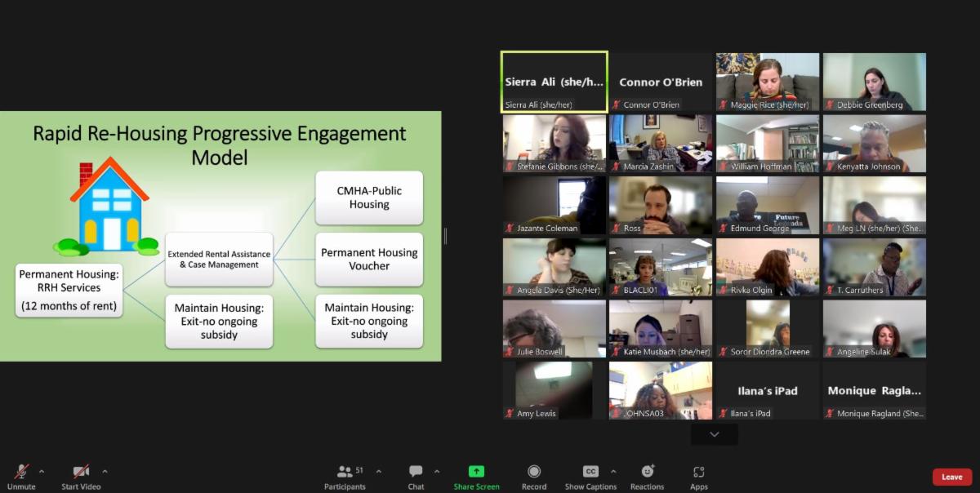Select Kenyatta Johnson's video tile
Viewport: 980px width, 493px height.
(x=875, y=144)
